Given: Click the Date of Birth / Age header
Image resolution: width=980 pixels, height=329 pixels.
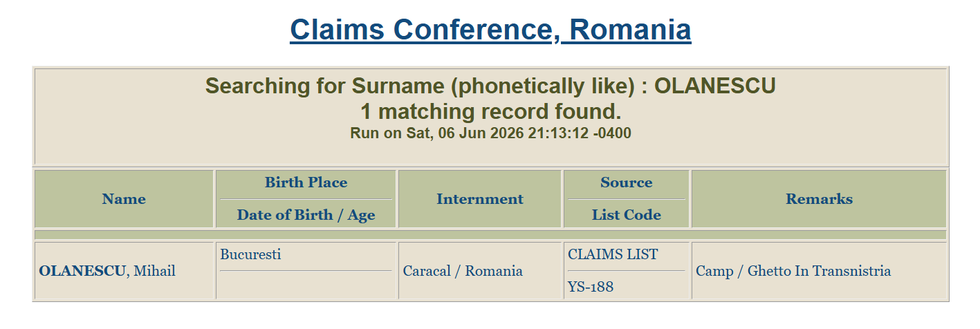Looking at the screenshot, I should (x=306, y=215).
